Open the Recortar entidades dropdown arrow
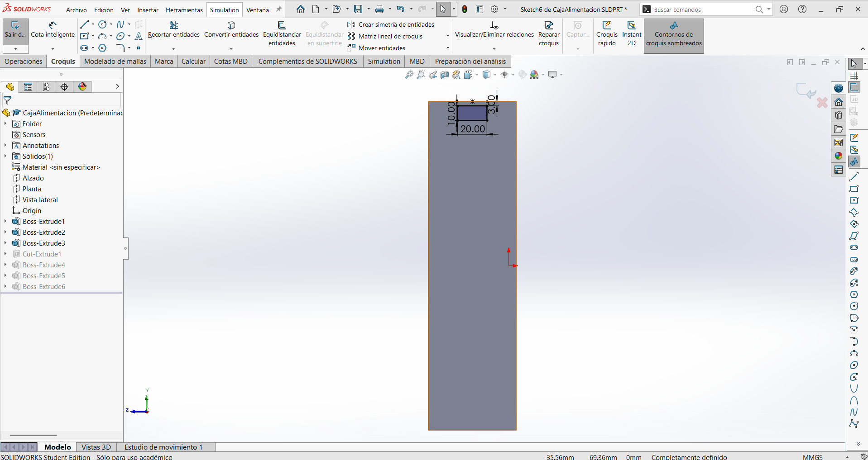The height and width of the screenshot is (460, 868). [173, 48]
